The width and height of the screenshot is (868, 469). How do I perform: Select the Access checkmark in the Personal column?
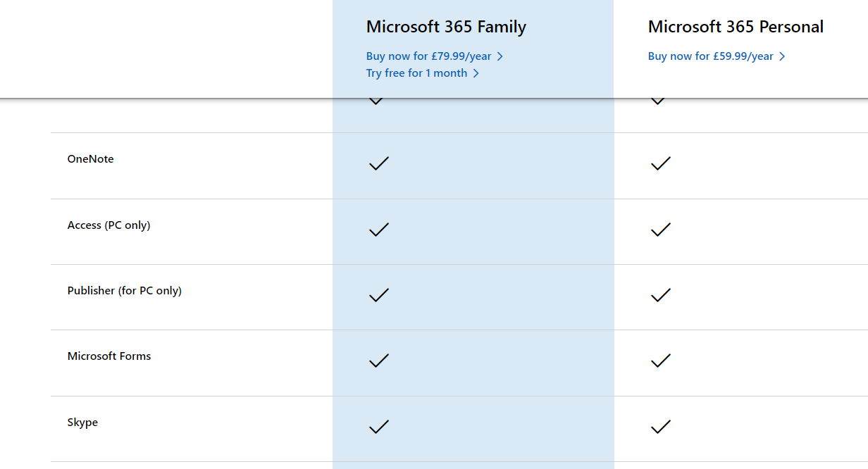tap(661, 230)
